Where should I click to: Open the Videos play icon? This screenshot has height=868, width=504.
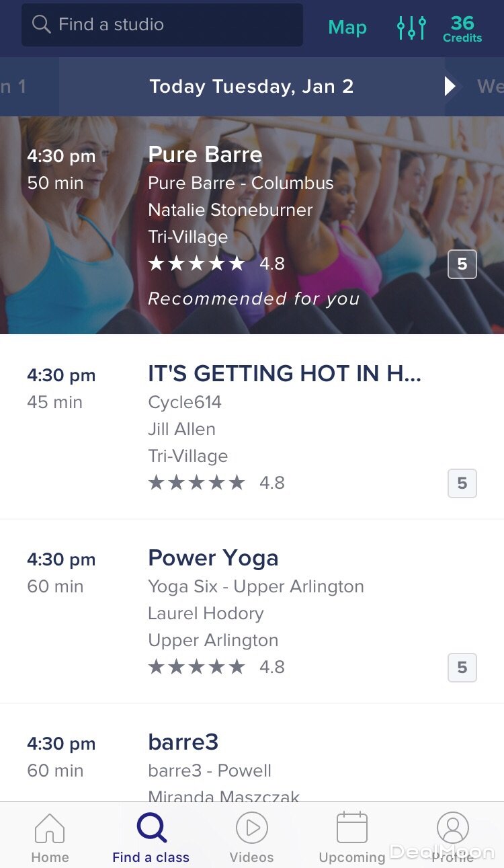[x=252, y=828]
